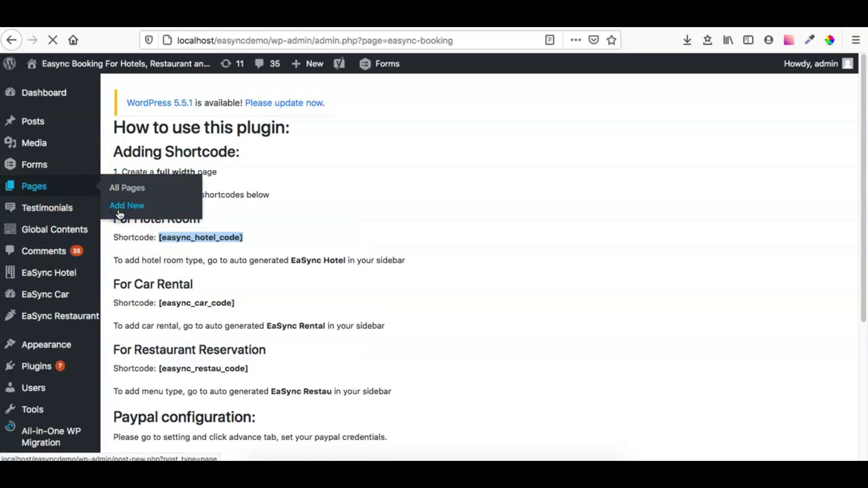
Task: Choose All Pages from the Pages menu
Action: pyautogui.click(x=127, y=188)
